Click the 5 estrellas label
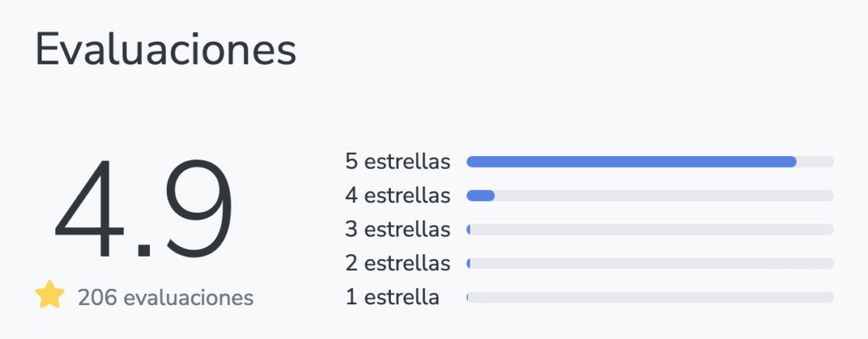The image size is (868, 339). coord(398,162)
